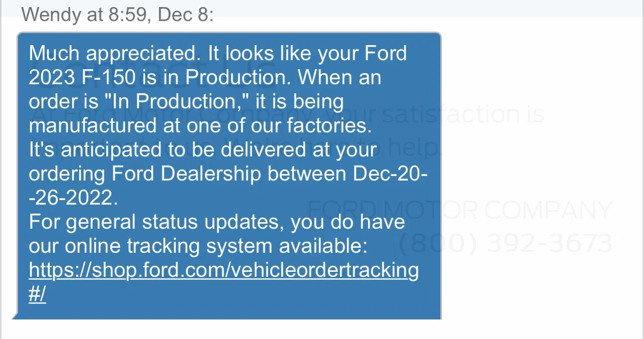
Task: Click the chat bubble tail at bottom-left
Action: pyautogui.click(x=15, y=315)
